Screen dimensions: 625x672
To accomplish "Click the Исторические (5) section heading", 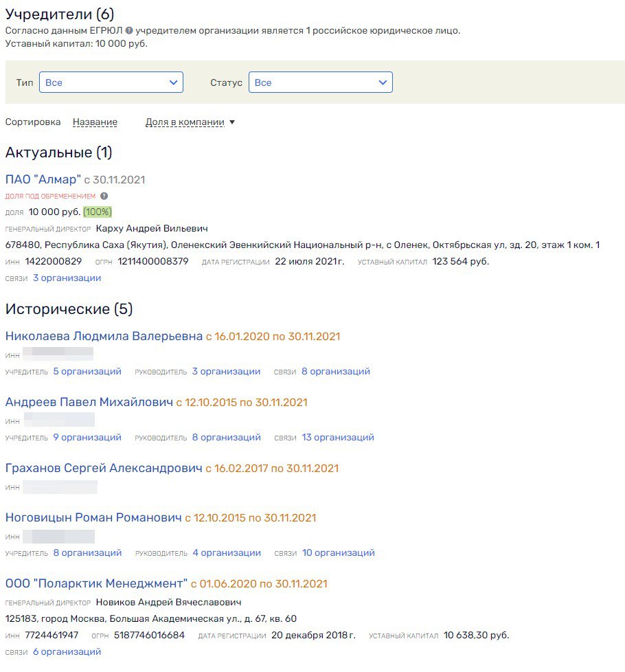I will 69,309.
